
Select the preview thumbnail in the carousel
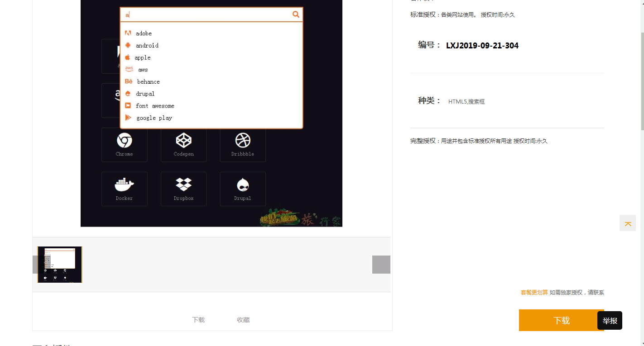60,265
